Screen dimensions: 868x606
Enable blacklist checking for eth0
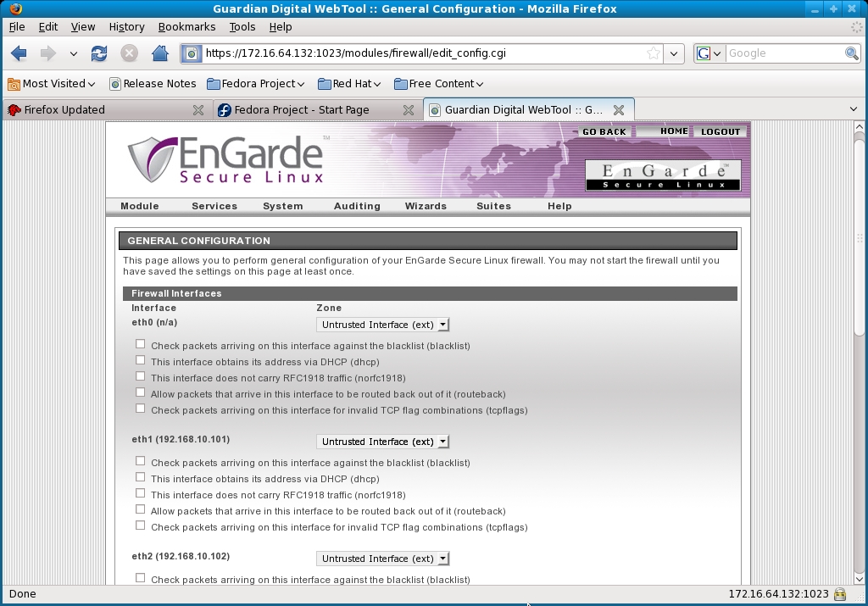140,344
